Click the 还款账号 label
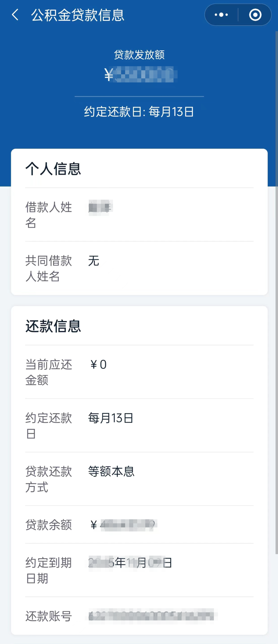Viewport: 278px width, 644px height. 48,616
